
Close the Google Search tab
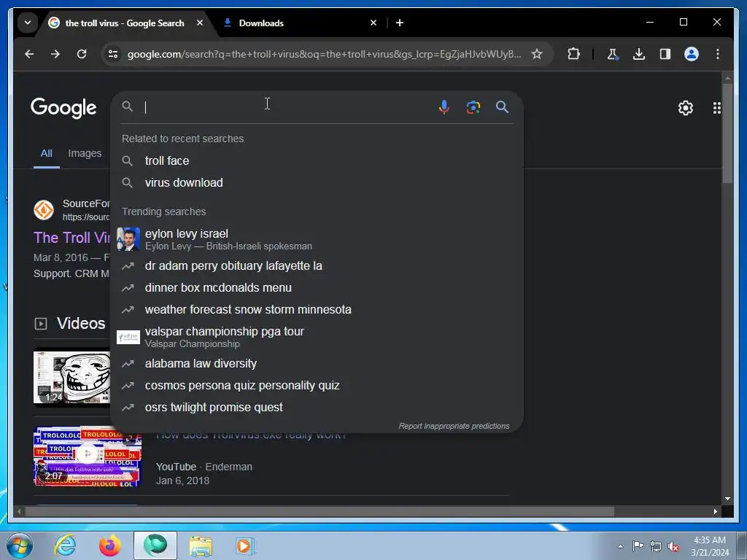[200, 23]
